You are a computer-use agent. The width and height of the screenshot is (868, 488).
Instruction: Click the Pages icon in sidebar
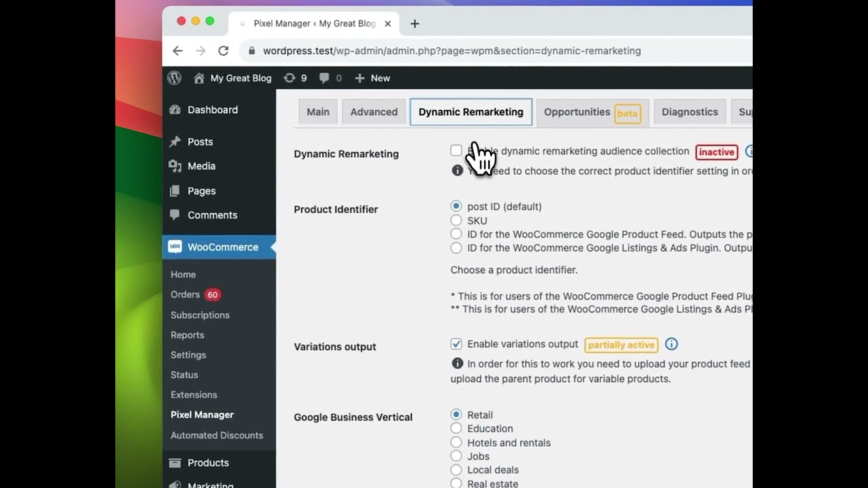pos(175,191)
